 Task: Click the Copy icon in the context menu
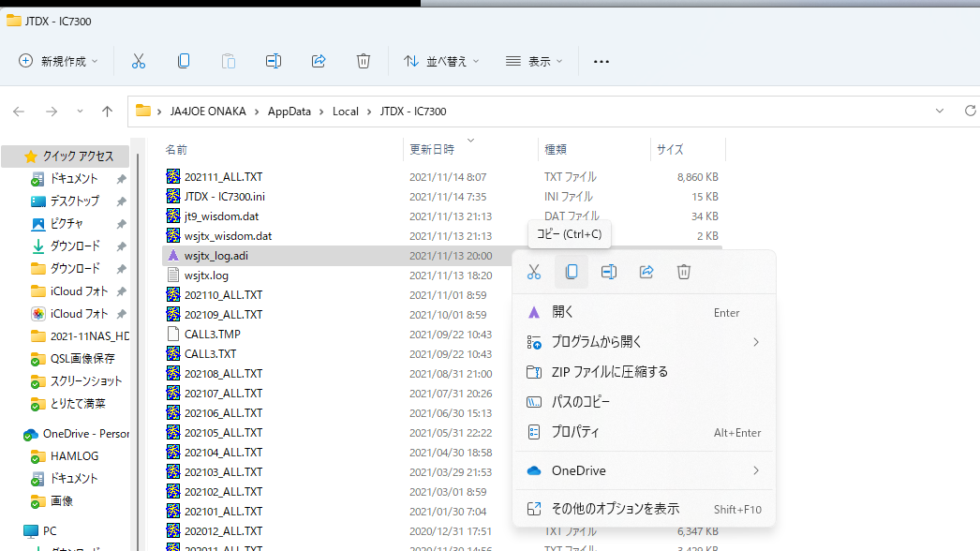(x=572, y=272)
